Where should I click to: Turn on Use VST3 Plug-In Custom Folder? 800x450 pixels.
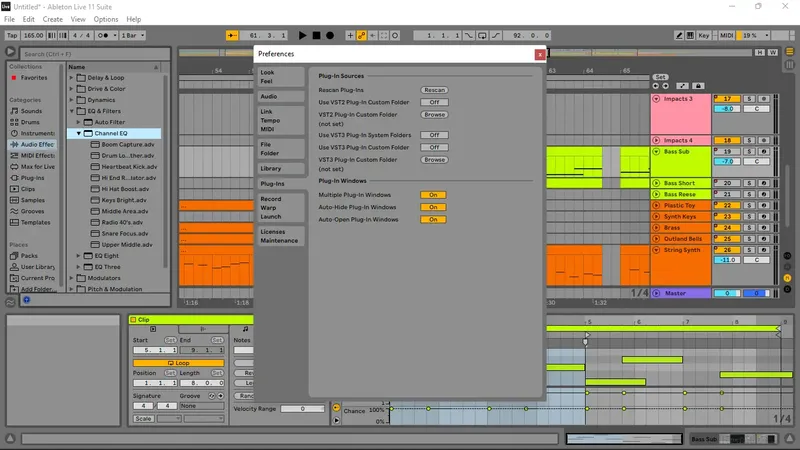pos(434,147)
